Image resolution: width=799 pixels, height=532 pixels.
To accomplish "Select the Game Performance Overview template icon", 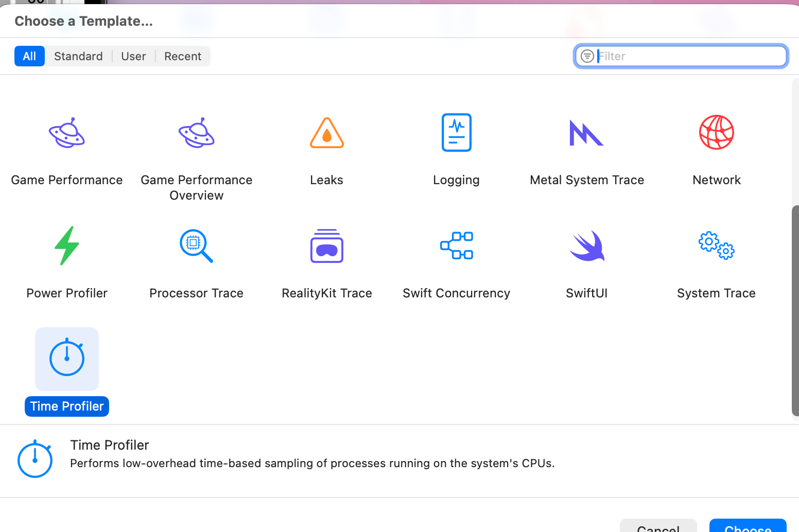I will 197,133.
